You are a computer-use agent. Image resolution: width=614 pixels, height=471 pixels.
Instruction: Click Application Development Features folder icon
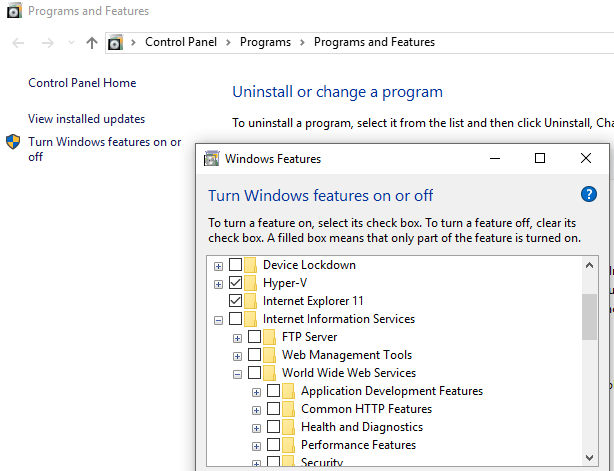289,391
